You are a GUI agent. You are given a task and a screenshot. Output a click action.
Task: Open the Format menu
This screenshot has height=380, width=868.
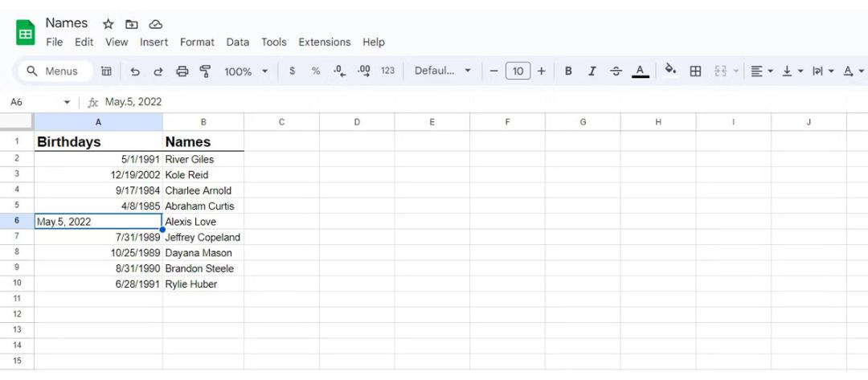click(x=197, y=42)
